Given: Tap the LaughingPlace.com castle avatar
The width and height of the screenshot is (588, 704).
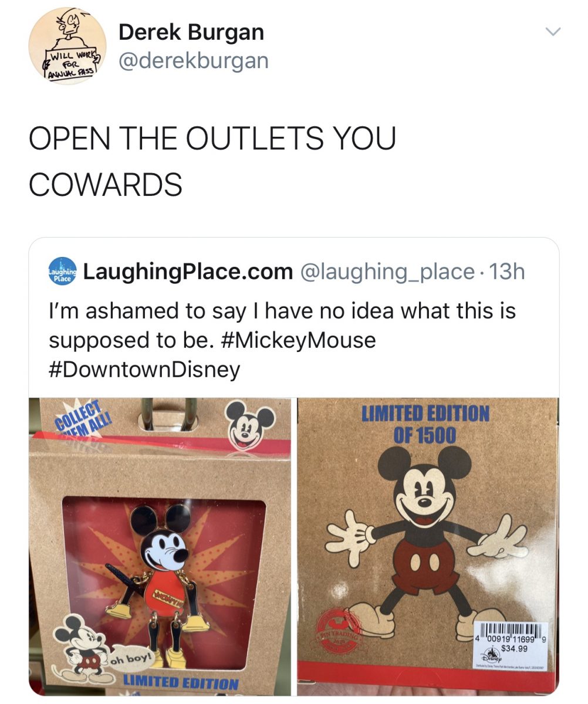Looking at the screenshot, I should (62, 271).
